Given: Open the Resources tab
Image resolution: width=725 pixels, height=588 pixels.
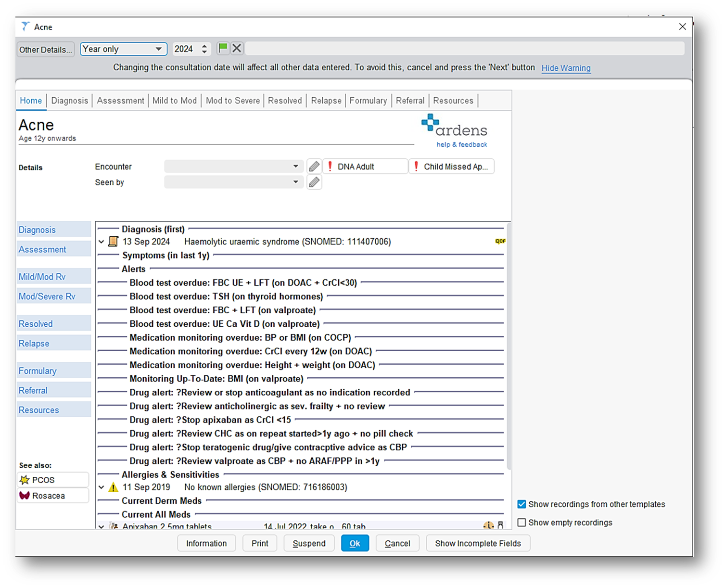Looking at the screenshot, I should click(453, 101).
